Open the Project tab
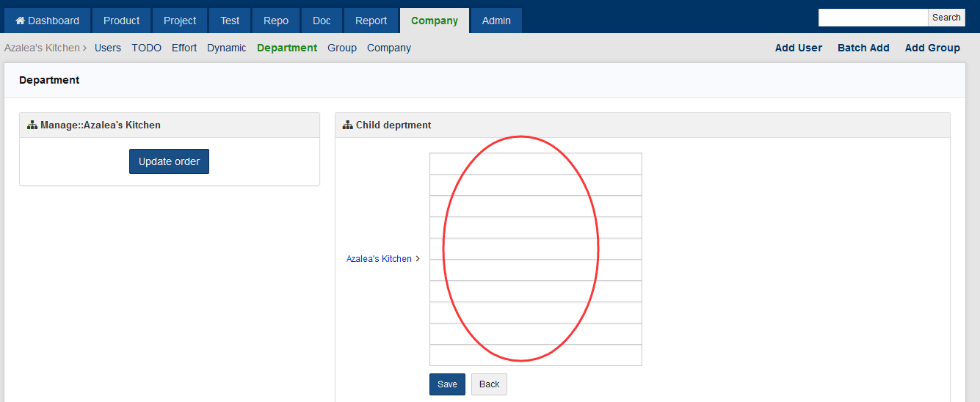The height and width of the screenshot is (402, 980). pos(180,21)
